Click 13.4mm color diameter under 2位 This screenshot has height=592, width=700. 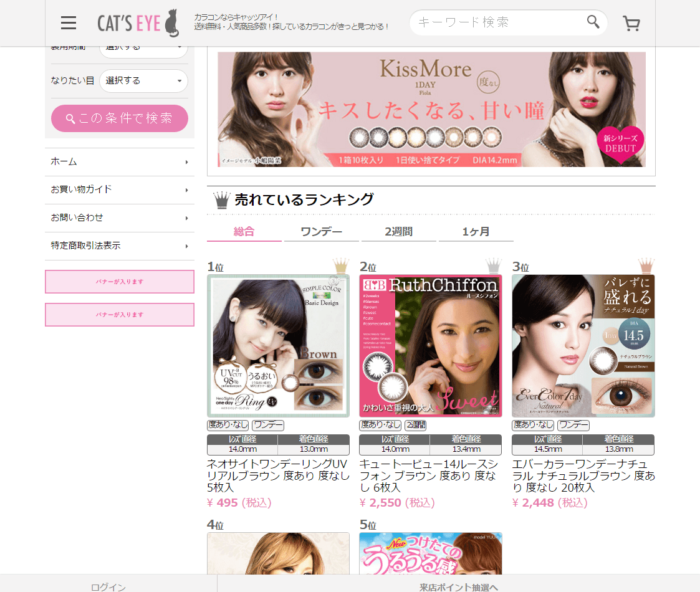pos(466,449)
